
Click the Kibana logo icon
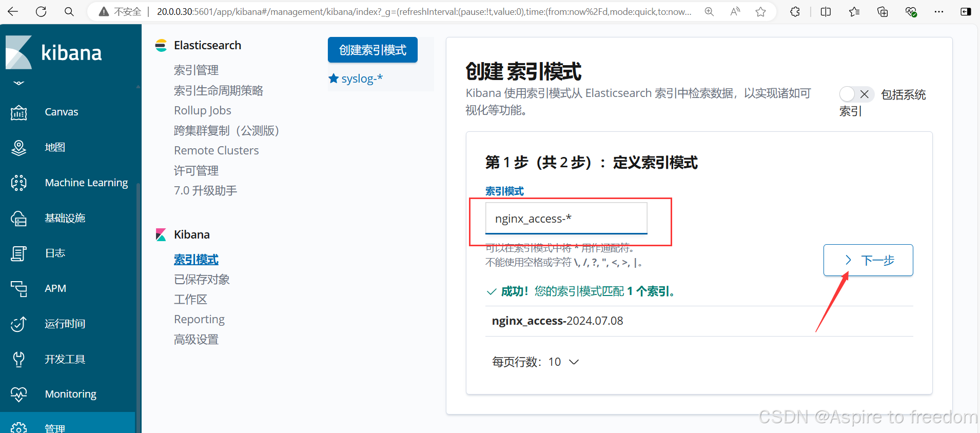[x=19, y=52]
